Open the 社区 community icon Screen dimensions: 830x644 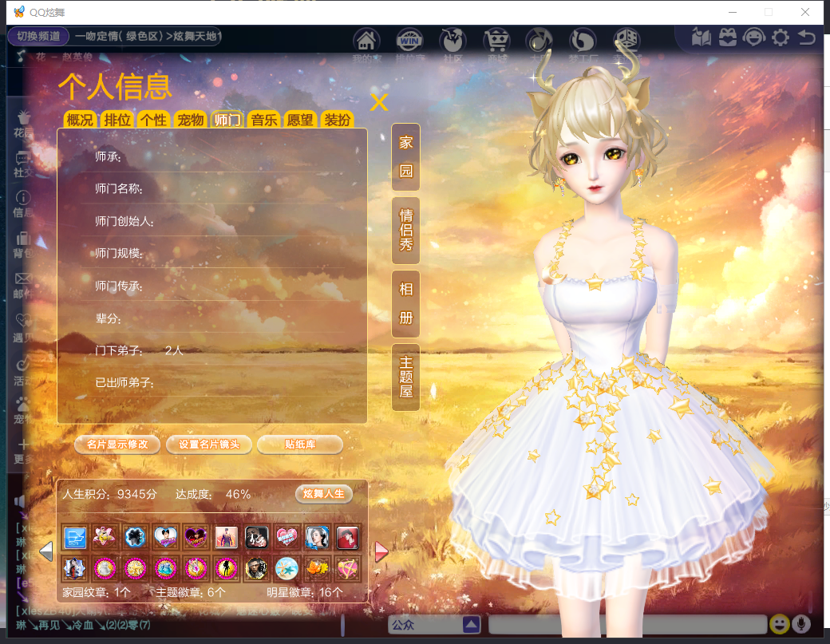[453, 40]
